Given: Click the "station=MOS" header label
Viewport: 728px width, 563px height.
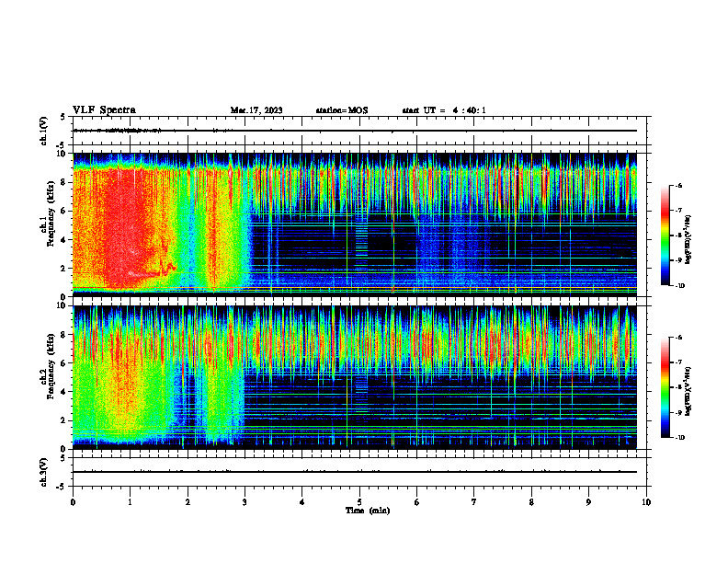Looking at the screenshot, I should point(342,110).
